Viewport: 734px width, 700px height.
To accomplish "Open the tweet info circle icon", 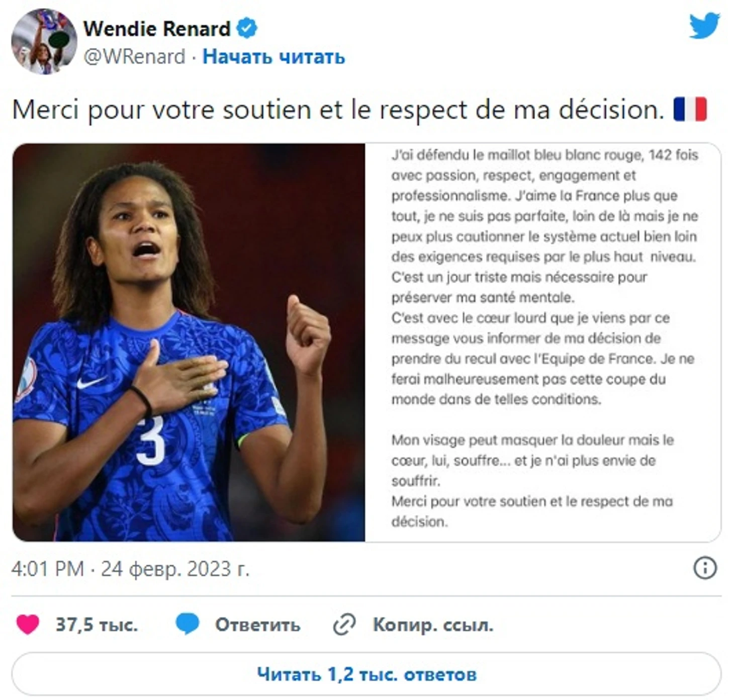I will point(705,568).
